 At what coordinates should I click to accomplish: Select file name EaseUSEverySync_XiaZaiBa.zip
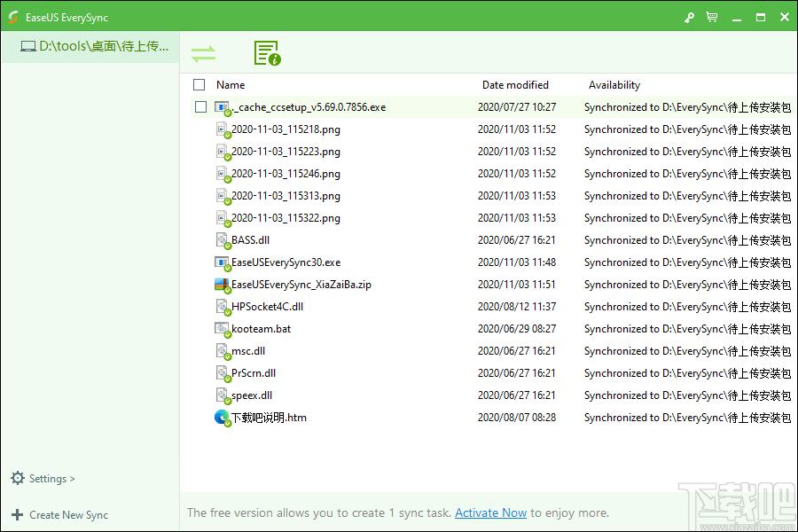coord(301,285)
